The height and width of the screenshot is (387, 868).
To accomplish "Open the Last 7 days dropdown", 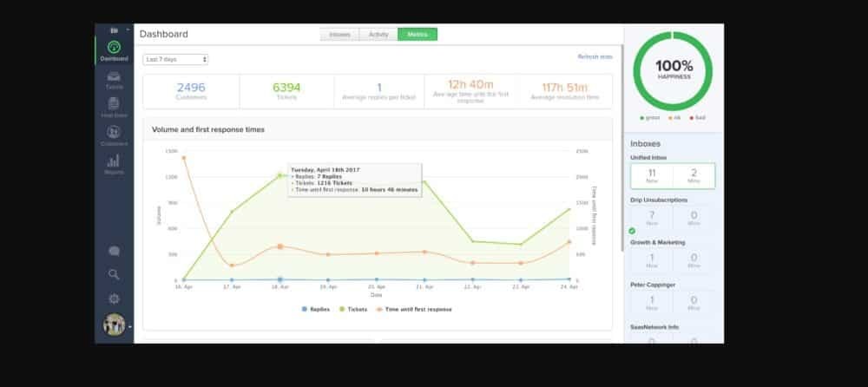I will [x=175, y=59].
